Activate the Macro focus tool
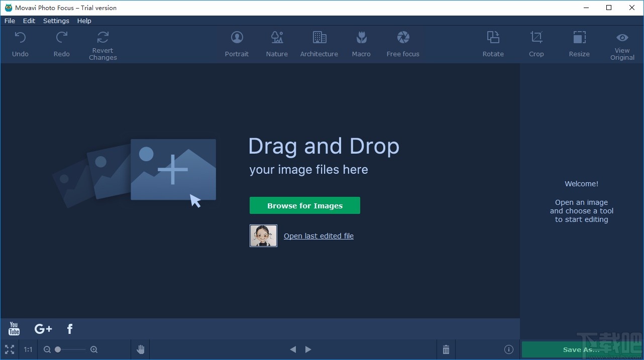The image size is (644, 360). pos(361,43)
